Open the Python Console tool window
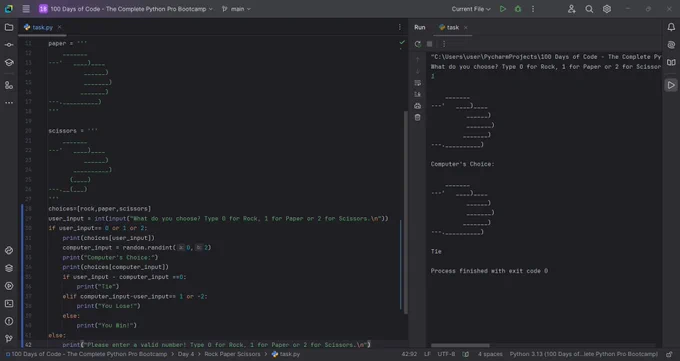 click(x=9, y=250)
